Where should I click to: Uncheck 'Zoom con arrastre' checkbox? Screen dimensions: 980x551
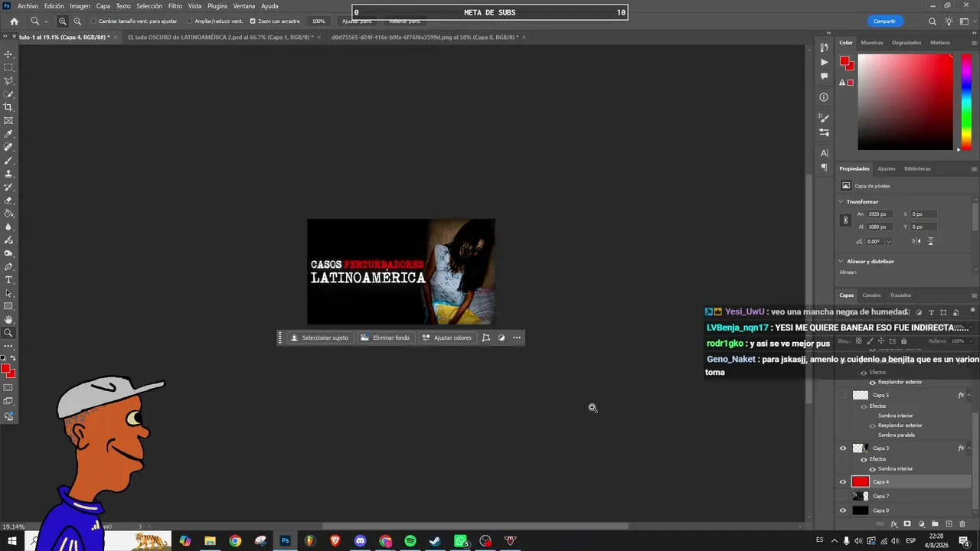(x=253, y=21)
